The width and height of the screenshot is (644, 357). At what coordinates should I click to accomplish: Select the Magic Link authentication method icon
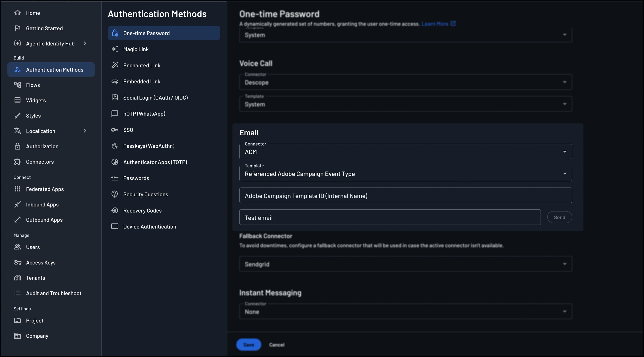click(x=115, y=49)
